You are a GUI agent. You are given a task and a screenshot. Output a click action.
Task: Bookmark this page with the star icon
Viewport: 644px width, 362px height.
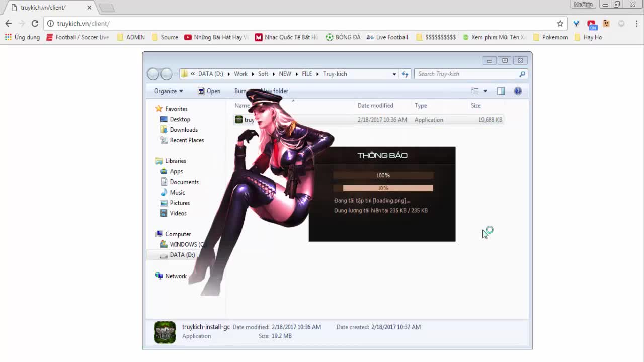point(560,24)
